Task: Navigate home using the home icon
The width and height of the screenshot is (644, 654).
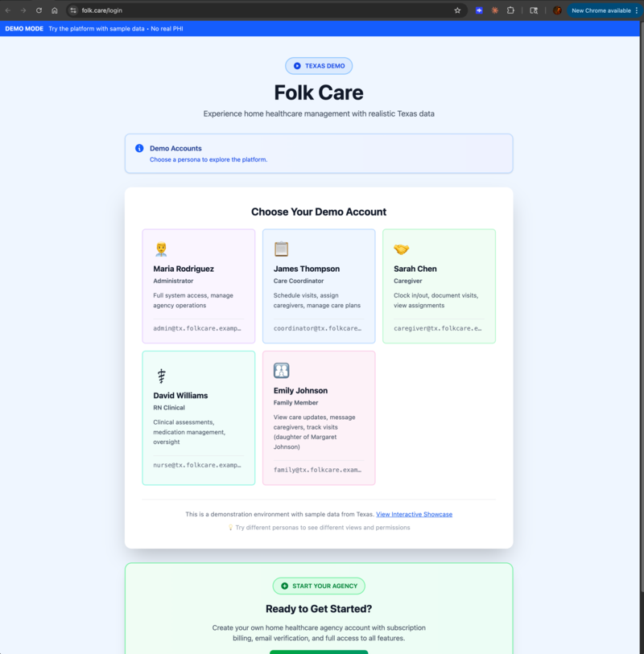Action: pyautogui.click(x=54, y=10)
